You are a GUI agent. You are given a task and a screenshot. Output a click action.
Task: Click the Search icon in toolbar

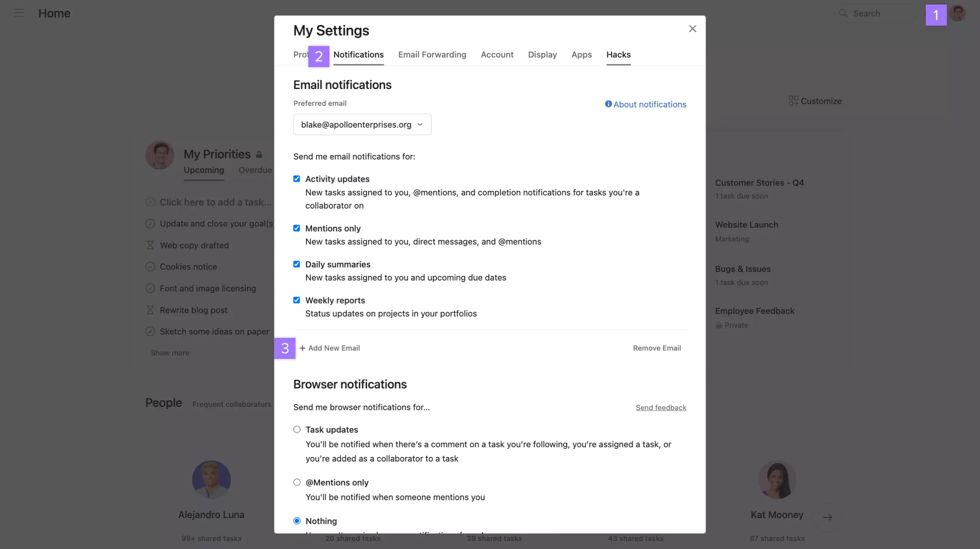[843, 13]
